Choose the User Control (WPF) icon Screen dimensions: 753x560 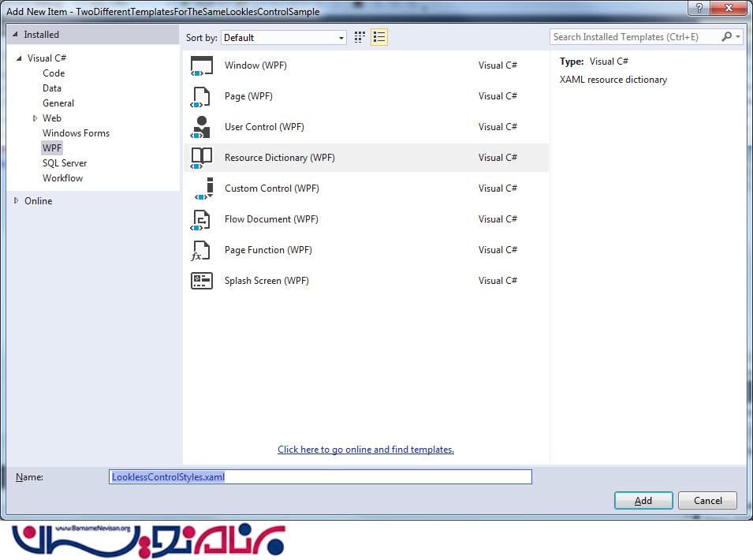pos(202,127)
